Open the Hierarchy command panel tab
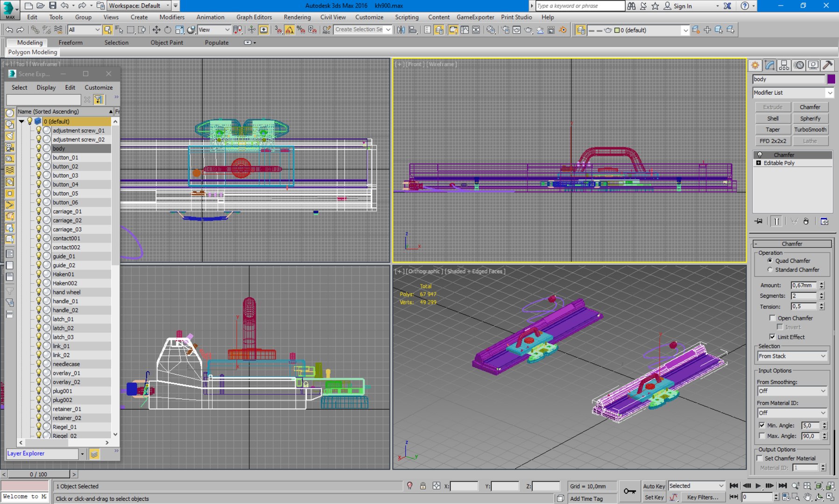839x504 pixels. coord(784,65)
